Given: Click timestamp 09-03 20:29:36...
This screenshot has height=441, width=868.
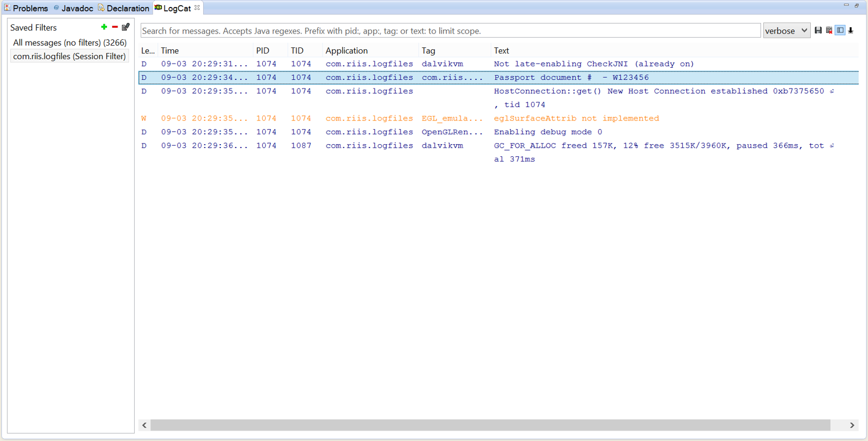Looking at the screenshot, I should point(204,145).
